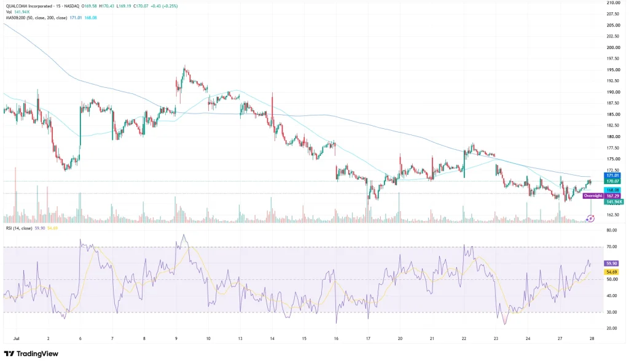The image size is (629, 364).
Task: Click the yellow 54.69 RSI axis label
Action: pyautogui.click(x=611, y=272)
